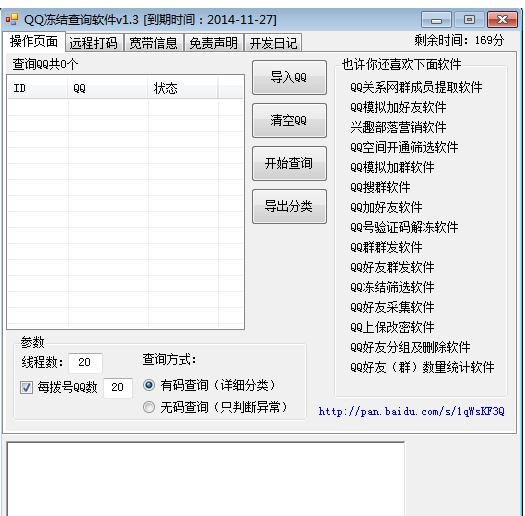This screenshot has width=525, height=516.
Task: Maximize the QQ冻结查询软件 window
Action: click(469, 20)
